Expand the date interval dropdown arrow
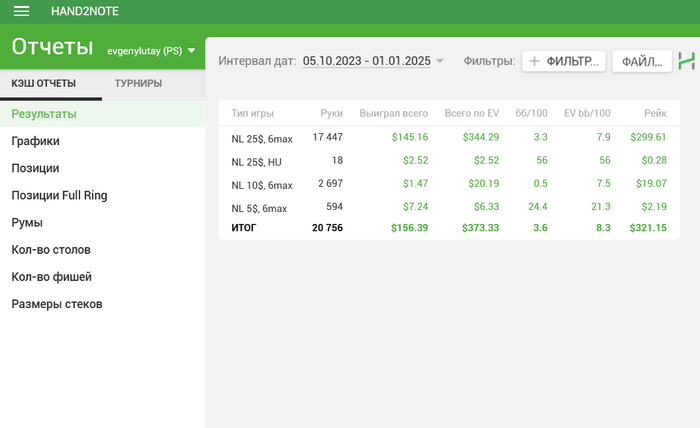 click(x=440, y=61)
